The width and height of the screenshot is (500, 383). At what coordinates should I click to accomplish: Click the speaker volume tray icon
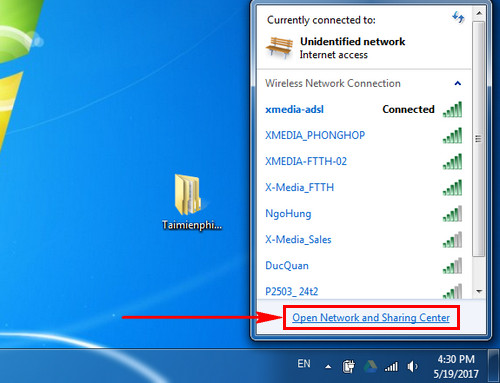[x=412, y=367]
